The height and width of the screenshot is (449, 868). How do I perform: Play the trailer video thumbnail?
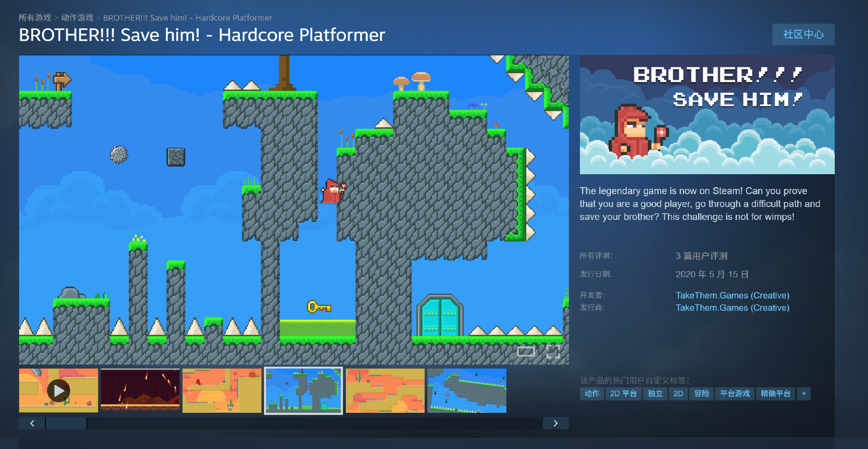(59, 390)
